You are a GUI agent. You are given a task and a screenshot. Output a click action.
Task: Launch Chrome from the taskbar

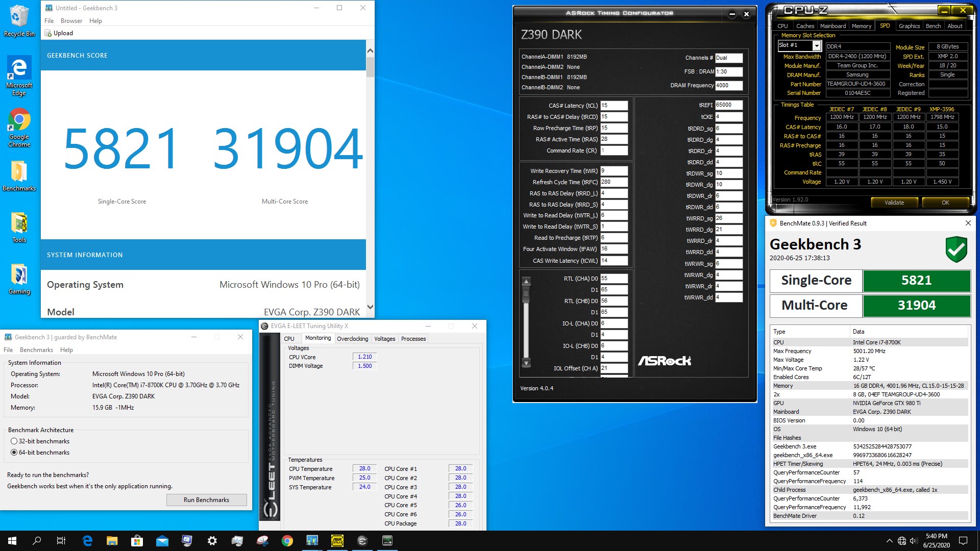coord(287,541)
